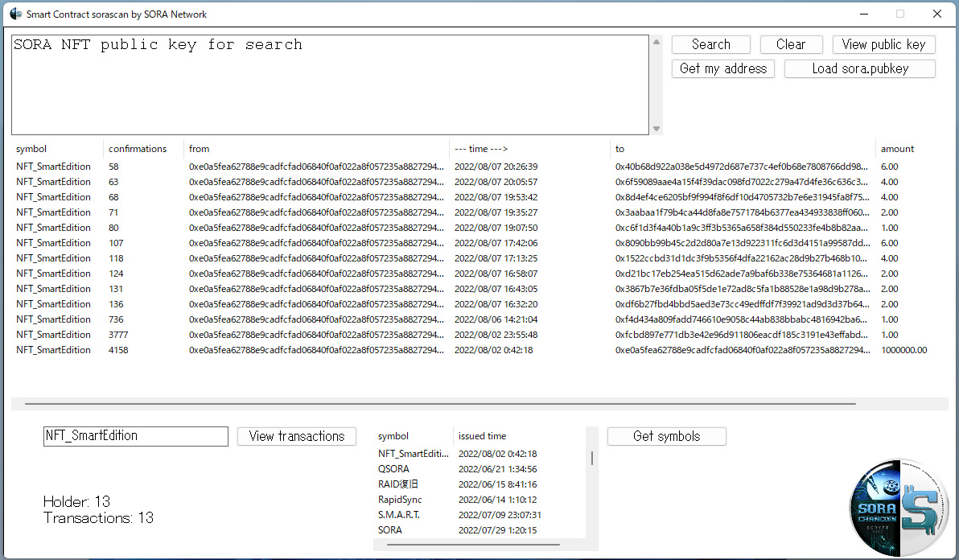Open View public key
The height and width of the screenshot is (560, 959).
pos(883,44)
